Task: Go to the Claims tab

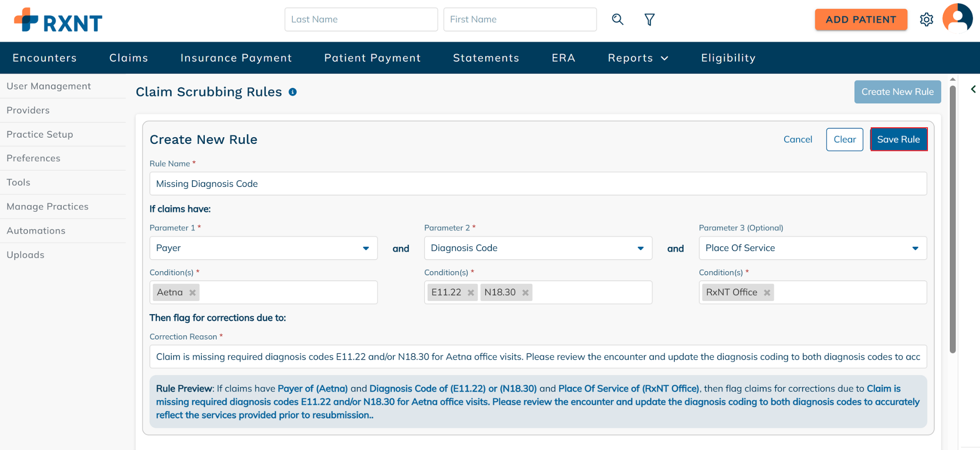Action: click(129, 58)
